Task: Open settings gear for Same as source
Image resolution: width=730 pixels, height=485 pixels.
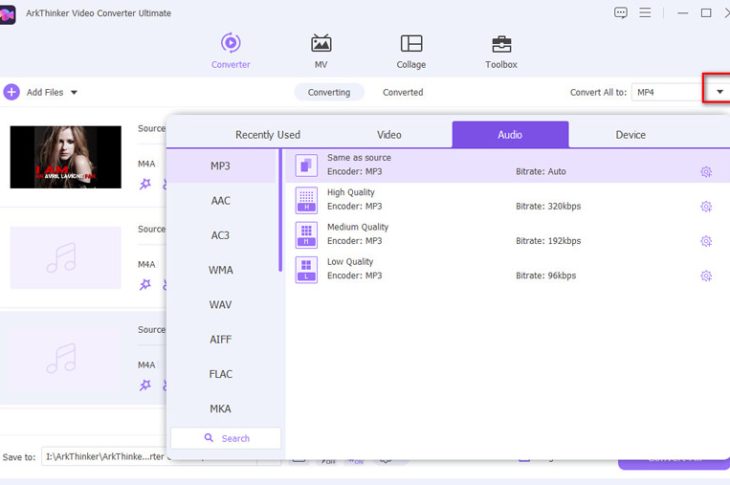Action: [706, 172]
